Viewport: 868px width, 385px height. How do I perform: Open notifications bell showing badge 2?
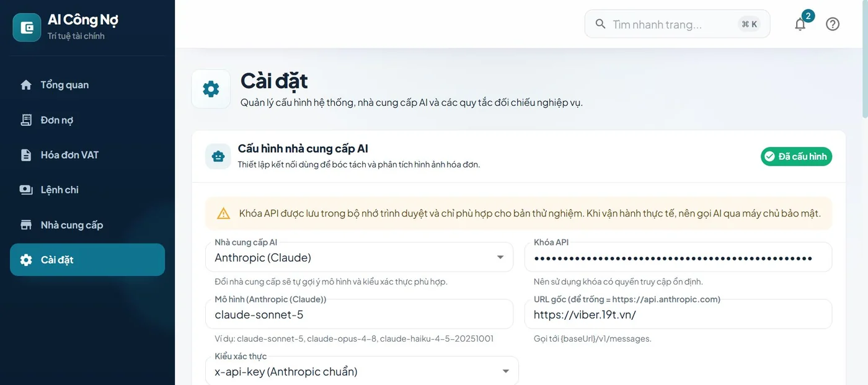800,24
